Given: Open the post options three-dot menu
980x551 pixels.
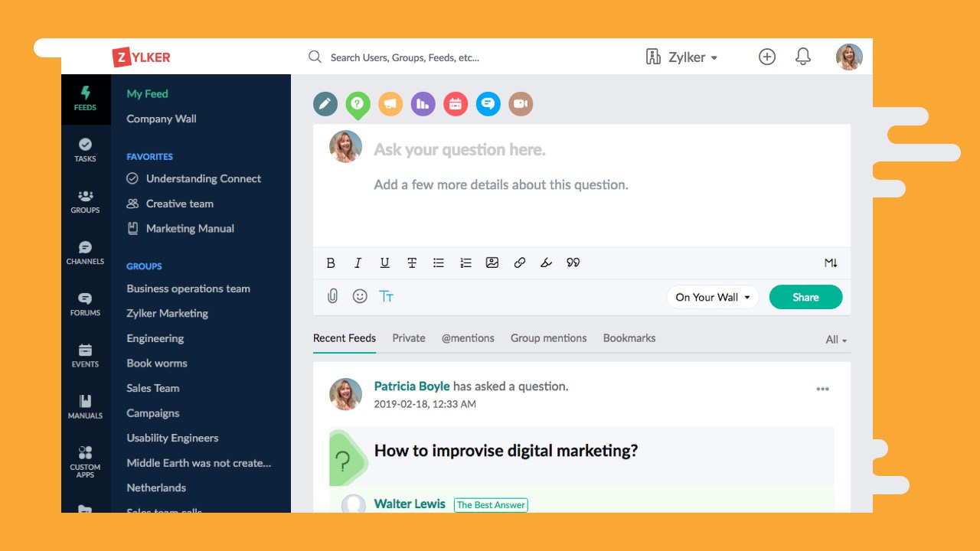Looking at the screenshot, I should [822, 389].
